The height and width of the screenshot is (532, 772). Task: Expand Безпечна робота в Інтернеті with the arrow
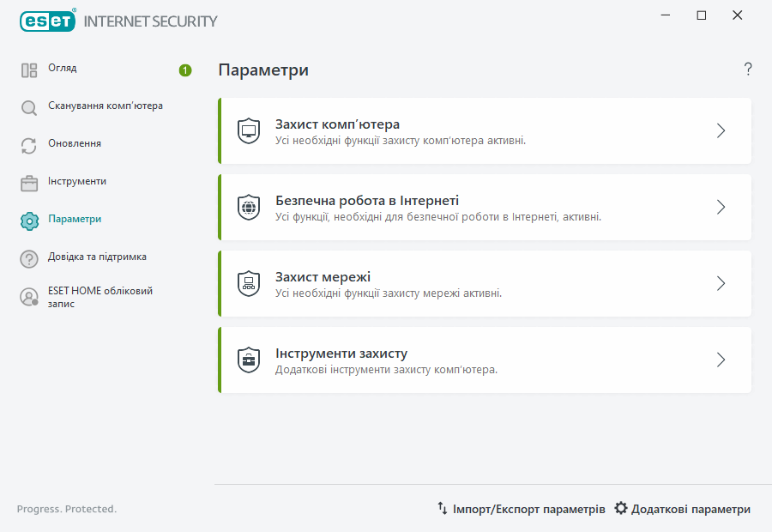click(721, 207)
